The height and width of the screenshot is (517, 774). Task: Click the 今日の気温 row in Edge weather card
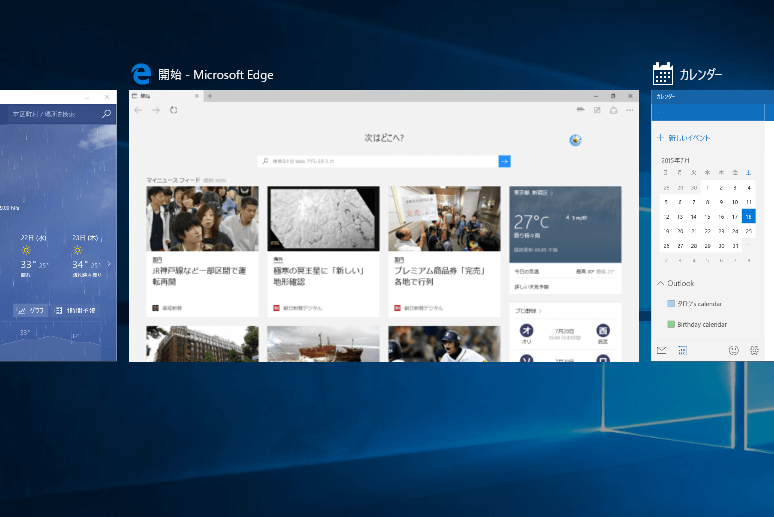[565, 272]
